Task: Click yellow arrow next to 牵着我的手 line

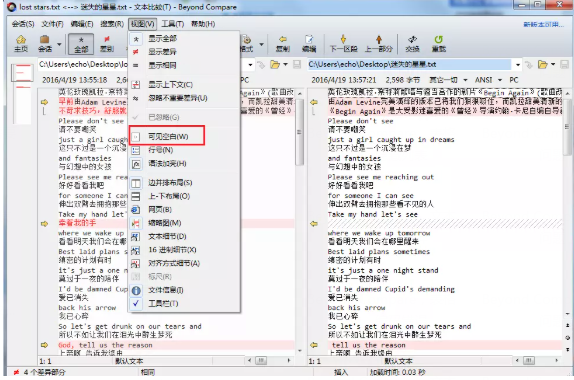Action: [44, 223]
